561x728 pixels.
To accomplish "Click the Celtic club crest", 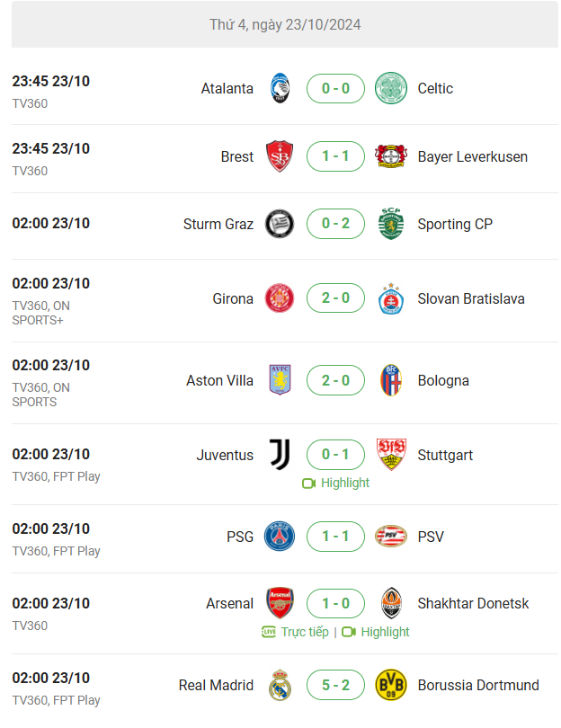I will pyautogui.click(x=390, y=88).
